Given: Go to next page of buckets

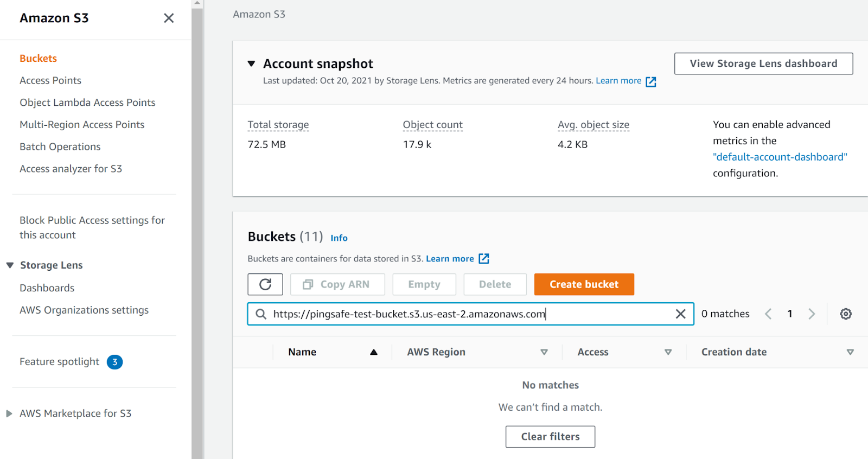Looking at the screenshot, I should click(x=812, y=314).
